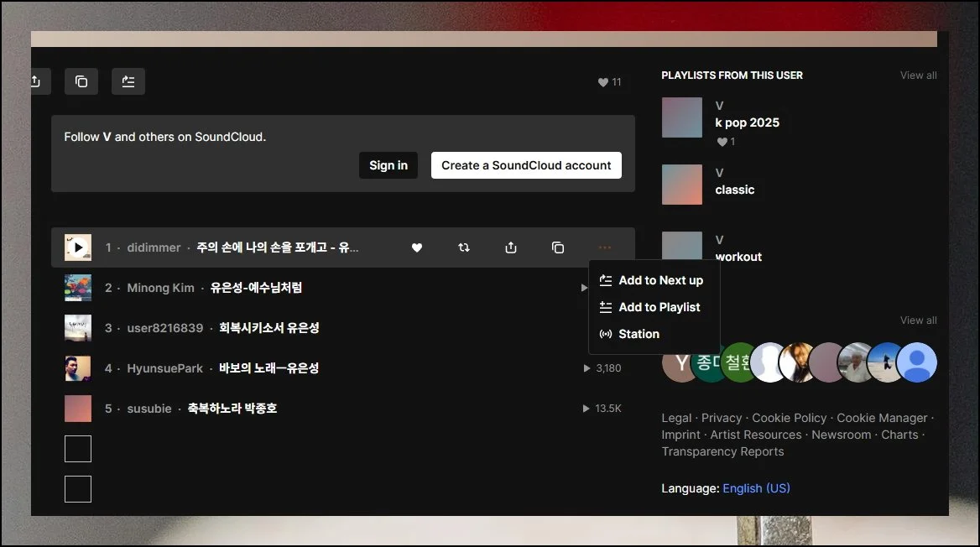The image size is (980, 547).
Task: Click the copy link icon in playlist toolbar
Action: [x=81, y=81]
